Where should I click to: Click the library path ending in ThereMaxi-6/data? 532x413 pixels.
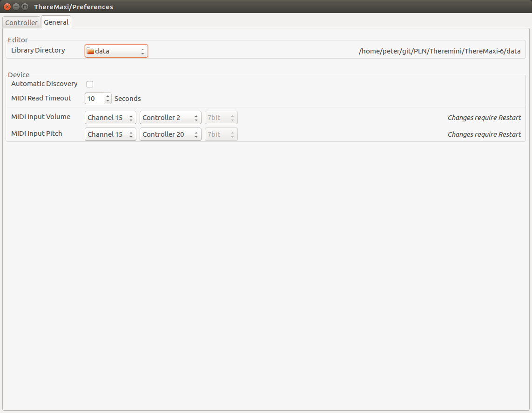click(439, 51)
